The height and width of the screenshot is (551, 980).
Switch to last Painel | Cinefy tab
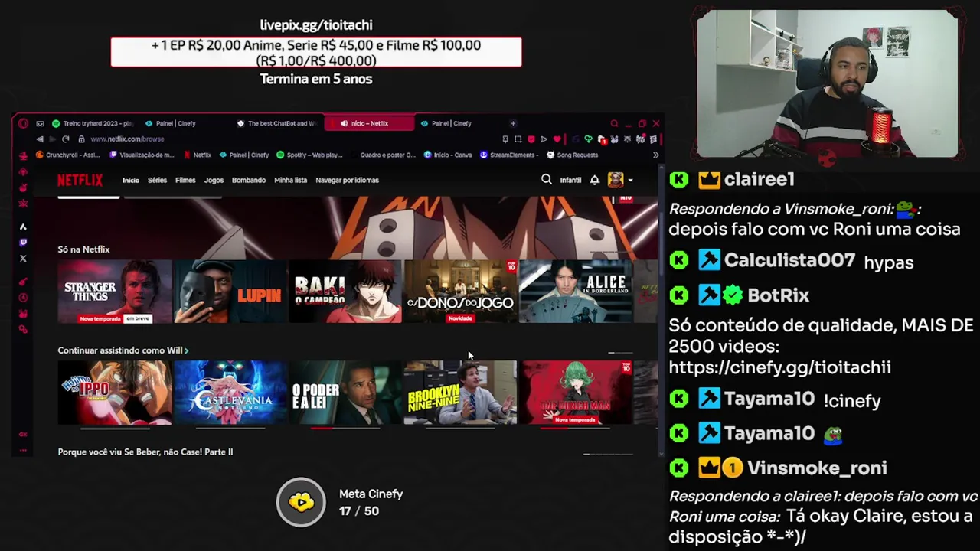coord(446,123)
